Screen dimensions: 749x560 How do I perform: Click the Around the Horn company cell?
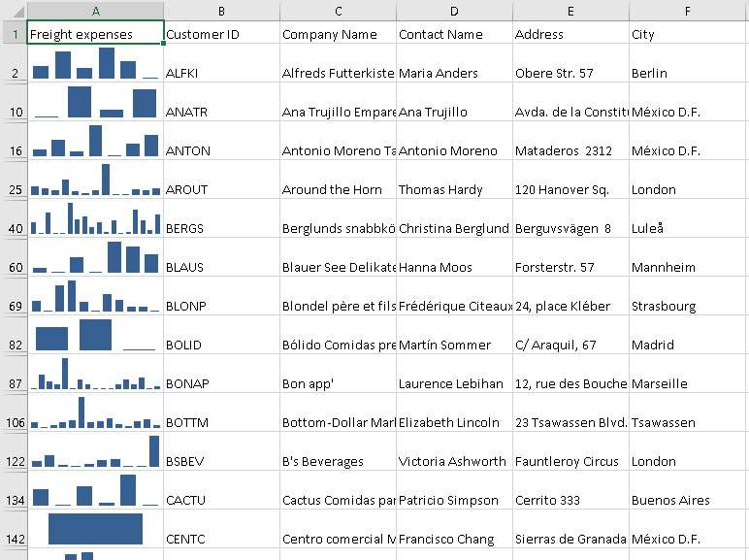click(x=338, y=189)
